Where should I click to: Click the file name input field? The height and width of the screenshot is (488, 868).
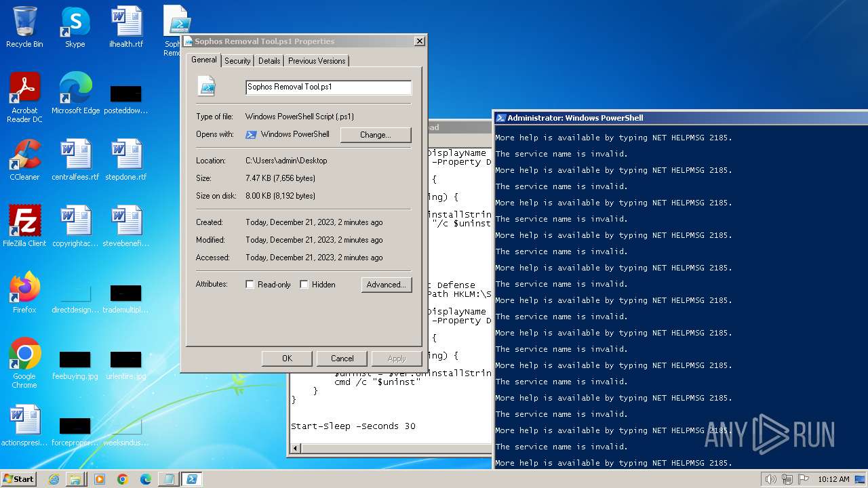click(x=328, y=87)
